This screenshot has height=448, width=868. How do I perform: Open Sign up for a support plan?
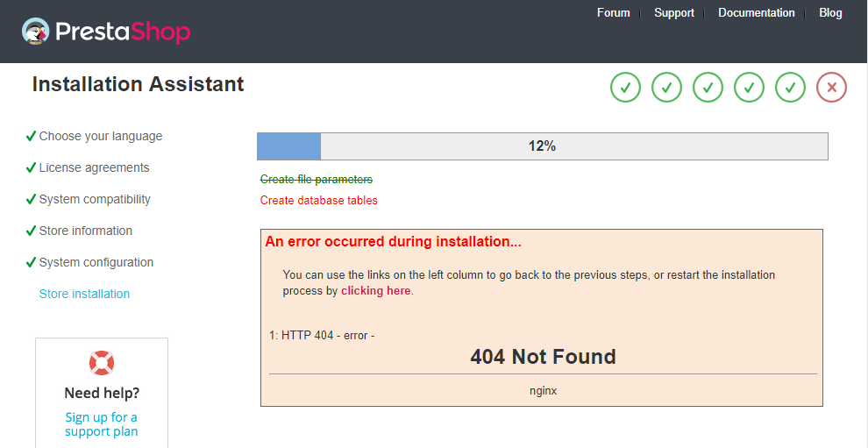point(102,424)
